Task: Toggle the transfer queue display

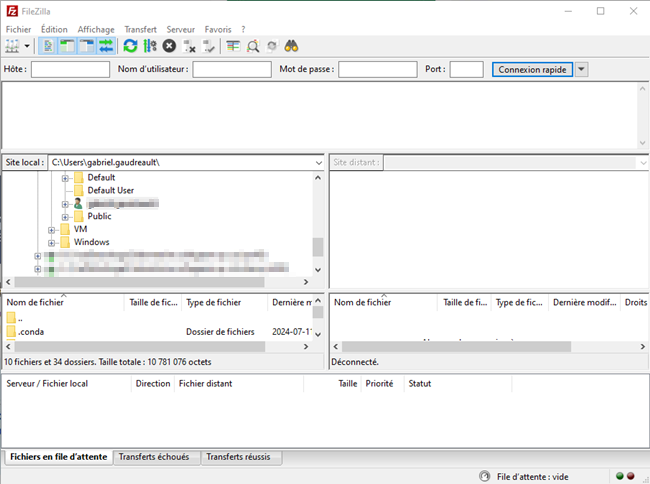Action: (106, 46)
